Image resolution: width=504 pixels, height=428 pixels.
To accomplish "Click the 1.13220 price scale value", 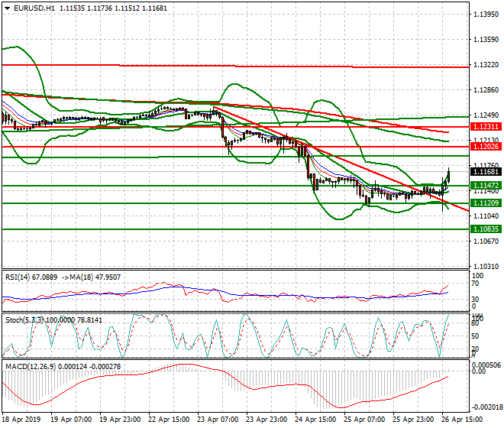I will click(486, 65).
